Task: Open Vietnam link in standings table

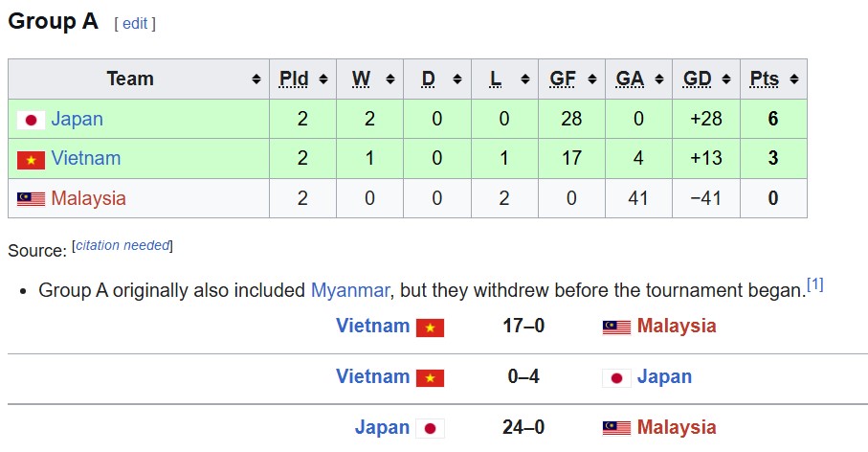Action: pyautogui.click(x=86, y=158)
